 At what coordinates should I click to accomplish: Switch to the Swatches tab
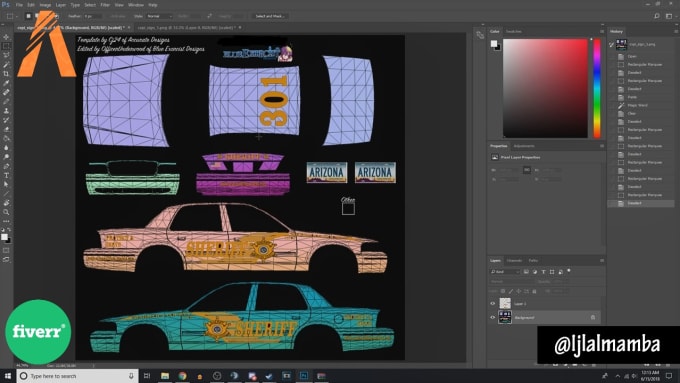click(514, 32)
